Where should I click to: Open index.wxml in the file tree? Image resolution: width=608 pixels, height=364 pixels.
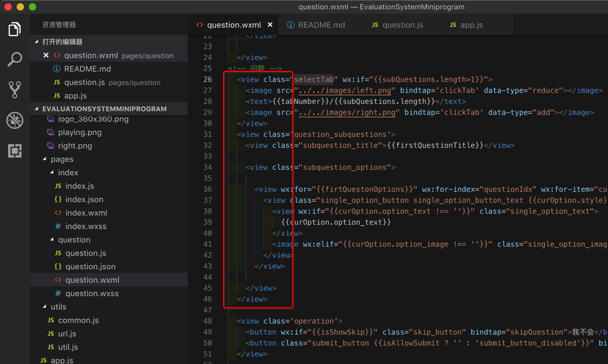pyautogui.click(x=109, y=213)
